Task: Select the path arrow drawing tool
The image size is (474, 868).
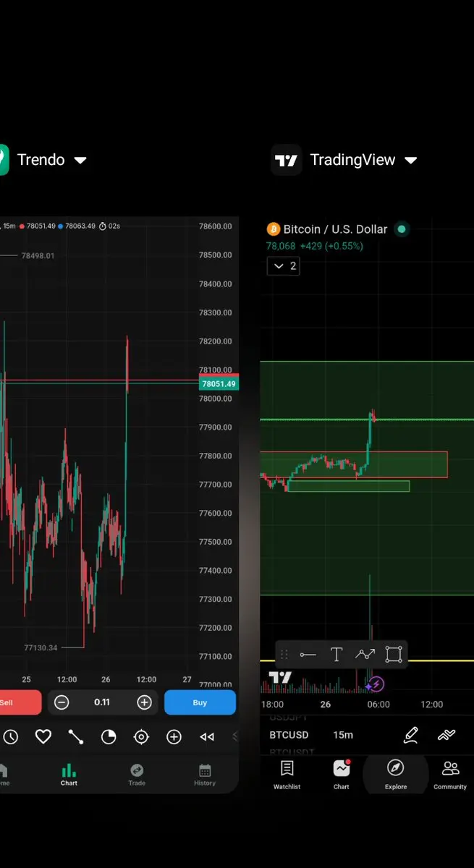Action: [365, 655]
